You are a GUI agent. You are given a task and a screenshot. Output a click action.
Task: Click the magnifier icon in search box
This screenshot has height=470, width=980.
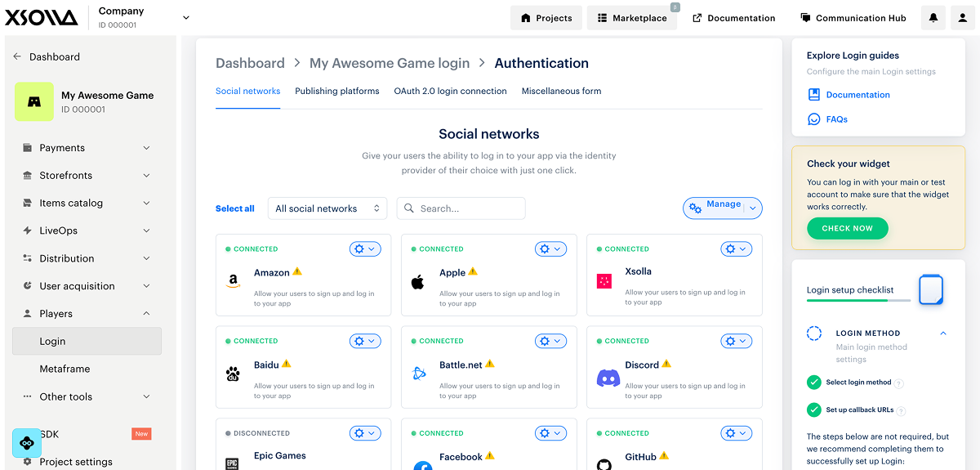409,208
